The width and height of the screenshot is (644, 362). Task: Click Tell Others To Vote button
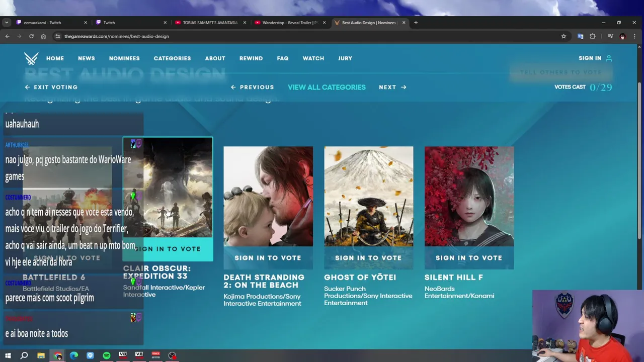(561, 72)
